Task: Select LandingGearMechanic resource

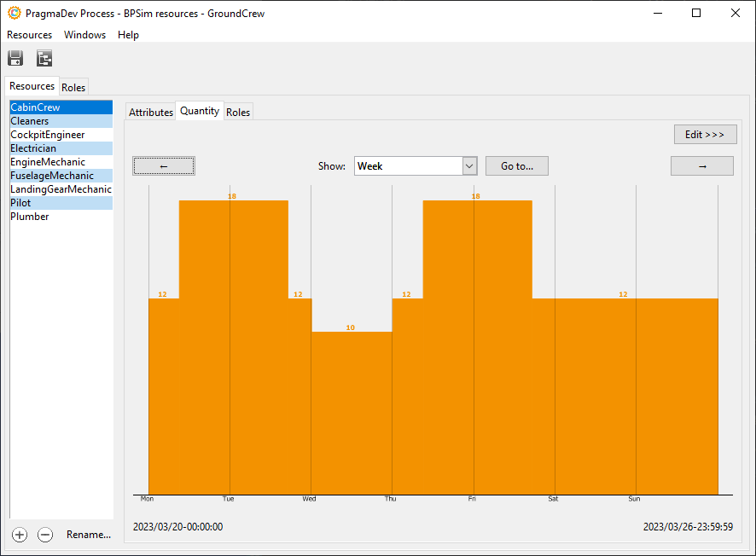Action: coord(61,189)
